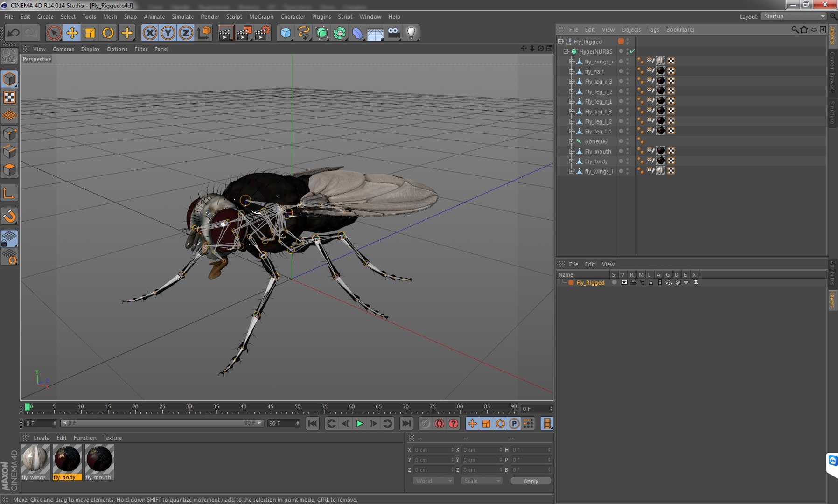
Task: Activate the Move tool
Action: tap(72, 33)
